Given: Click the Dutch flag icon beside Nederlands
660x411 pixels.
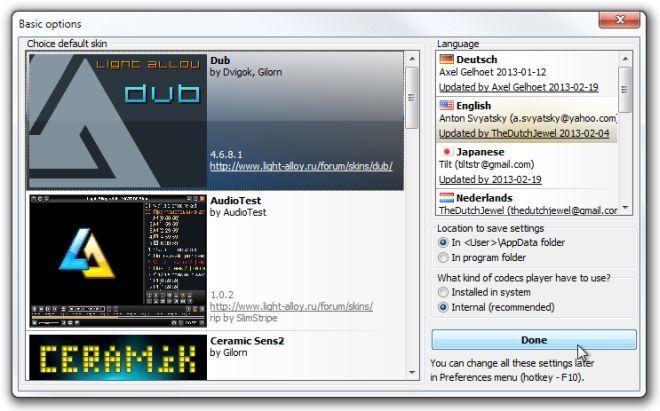Looking at the screenshot, I should [446, 197].
